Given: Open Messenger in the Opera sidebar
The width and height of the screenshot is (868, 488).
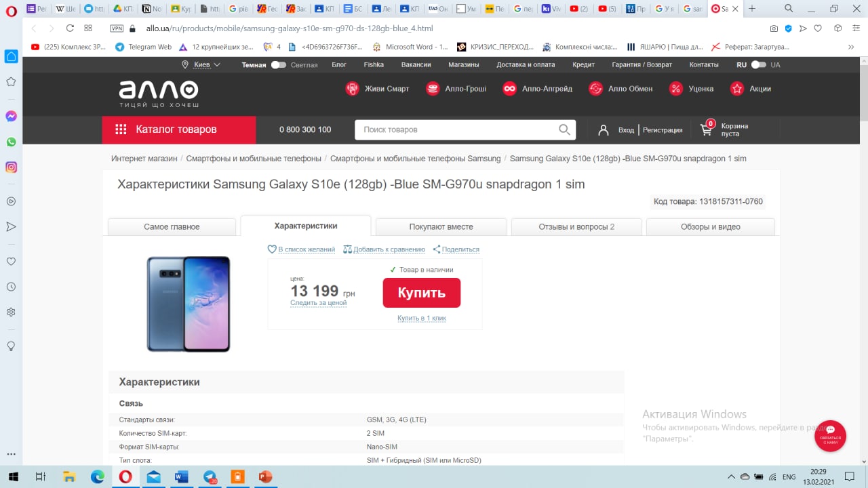Looking at the screenshot, I should pos(11,117).
